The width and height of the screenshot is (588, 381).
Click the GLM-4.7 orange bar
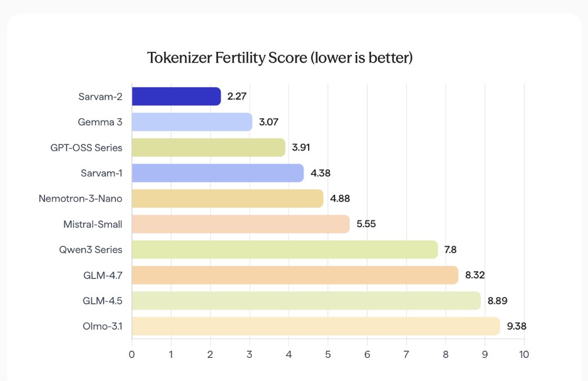point(295,275)
